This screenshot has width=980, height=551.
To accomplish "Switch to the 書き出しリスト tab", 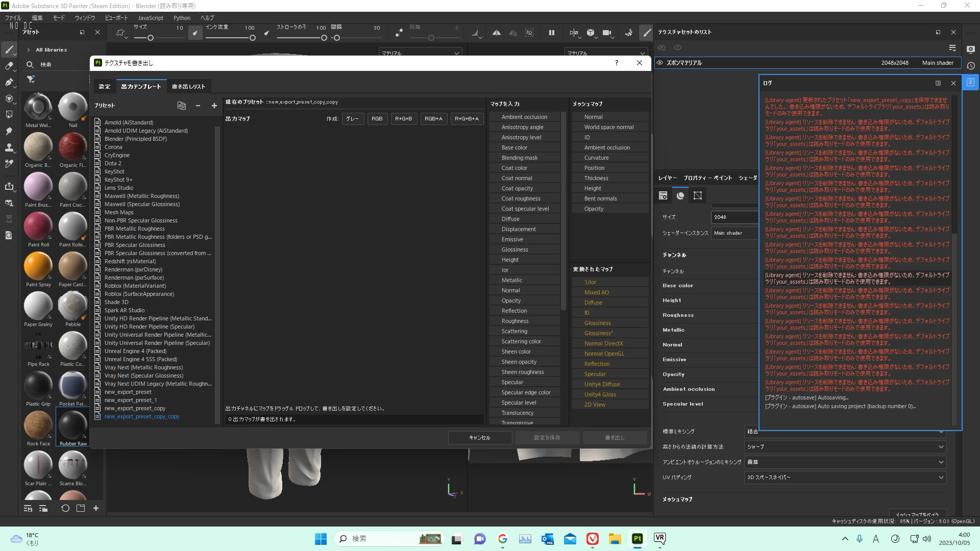I will 188,87.
